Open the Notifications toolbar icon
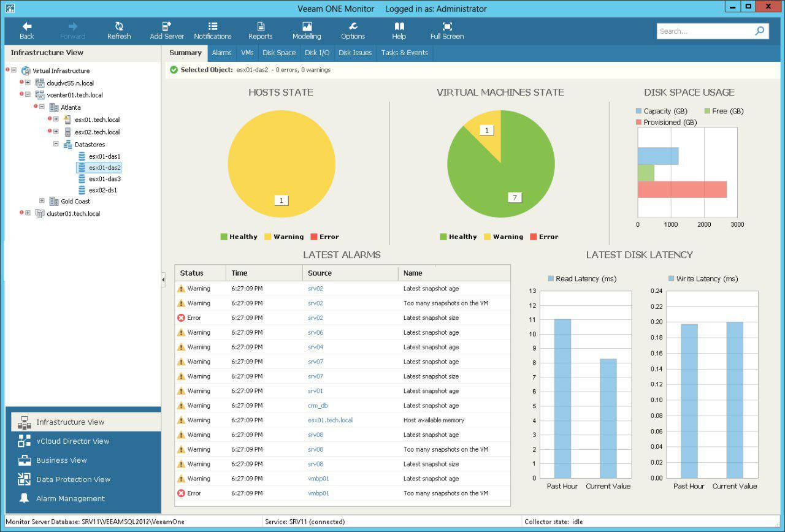This screenshot has width=785, height=532. pos(213,26)
